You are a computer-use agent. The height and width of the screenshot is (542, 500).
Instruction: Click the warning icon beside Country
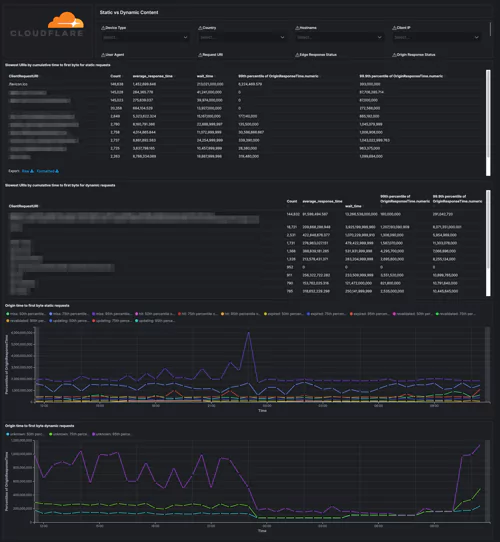click(200, 28)
